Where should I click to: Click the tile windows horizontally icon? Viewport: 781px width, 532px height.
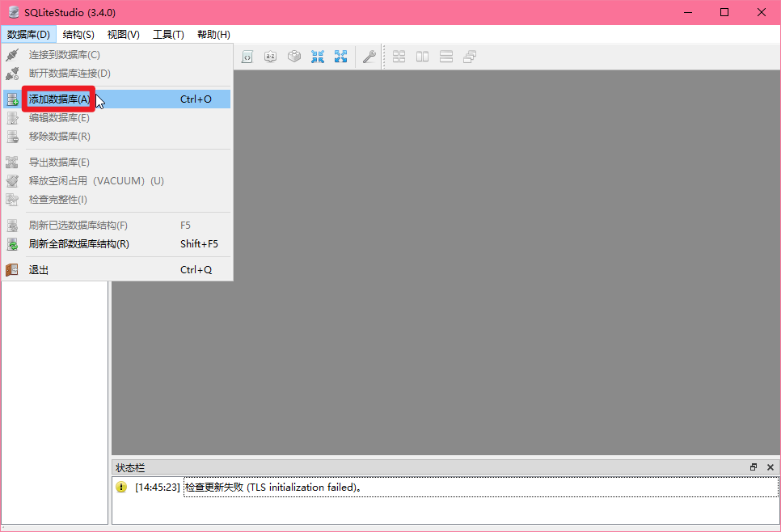422,57
